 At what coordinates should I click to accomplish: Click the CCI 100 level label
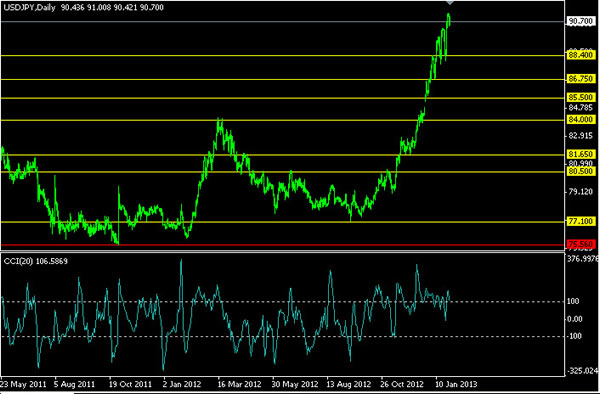[x=573, y=302]
